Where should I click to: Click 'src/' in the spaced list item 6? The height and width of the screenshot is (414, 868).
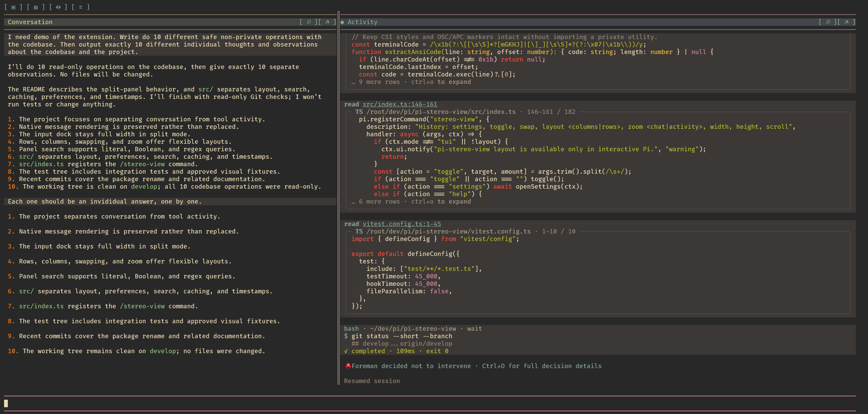click(x=26, y=291)
